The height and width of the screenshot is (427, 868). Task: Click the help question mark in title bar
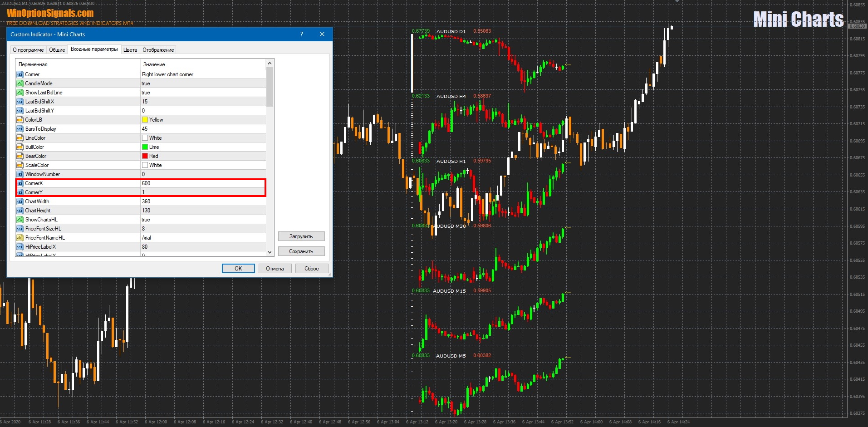click(x=302, y=34)
